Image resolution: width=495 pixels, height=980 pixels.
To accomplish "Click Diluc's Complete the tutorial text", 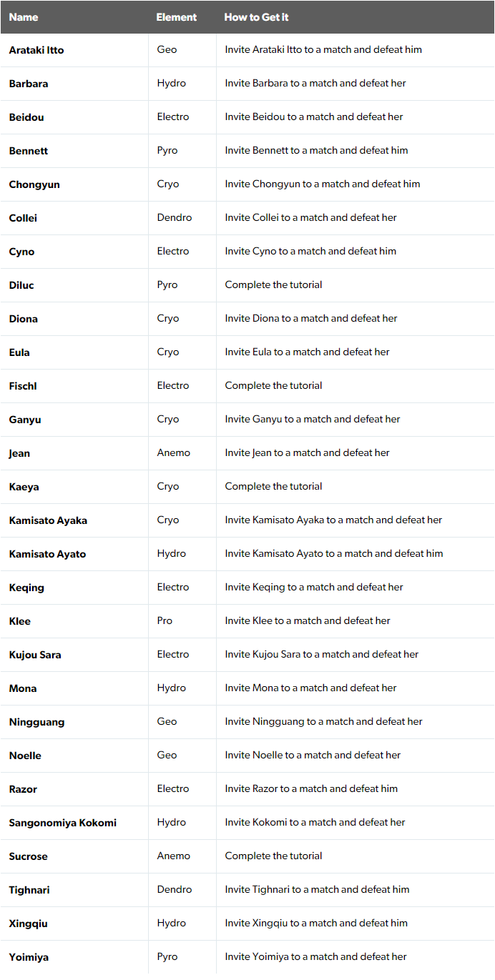I will 273,284.
